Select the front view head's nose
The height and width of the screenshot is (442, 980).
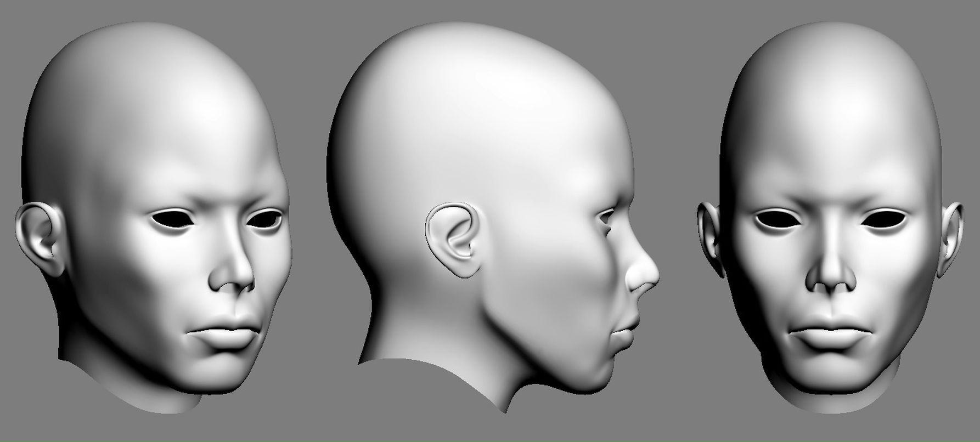pos(831,277)
